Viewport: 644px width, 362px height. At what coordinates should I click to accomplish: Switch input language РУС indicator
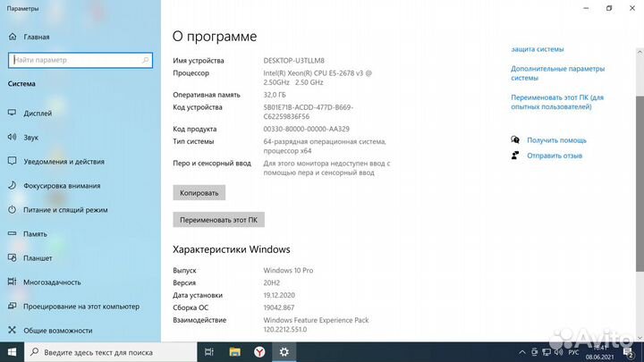(573, 352)
